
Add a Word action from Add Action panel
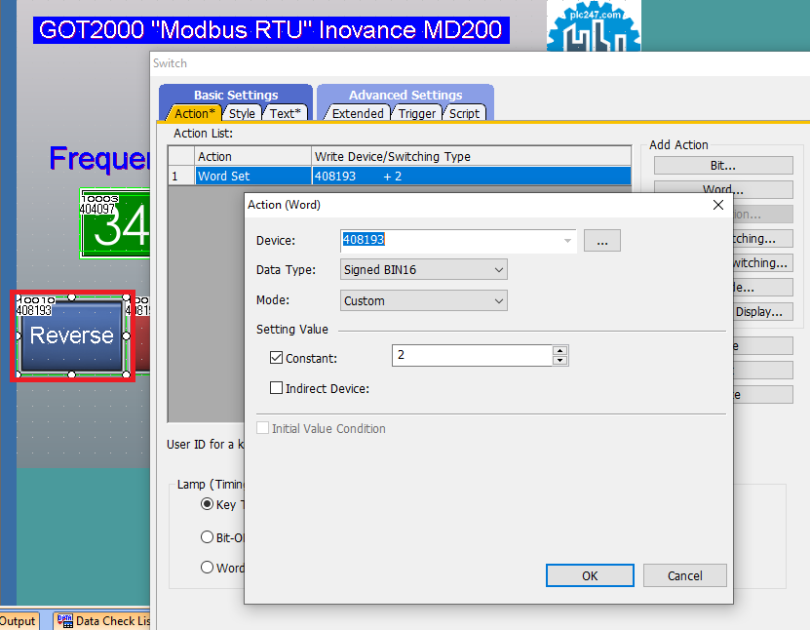(722, 188)
